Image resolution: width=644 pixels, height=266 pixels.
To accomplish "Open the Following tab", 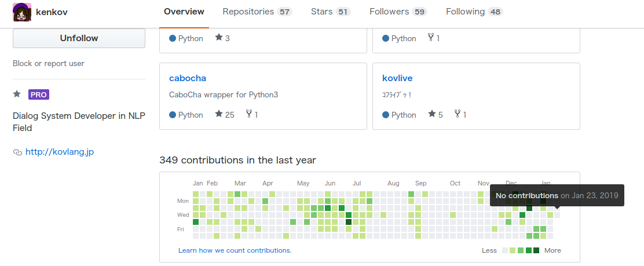I will tap(474, 12).
